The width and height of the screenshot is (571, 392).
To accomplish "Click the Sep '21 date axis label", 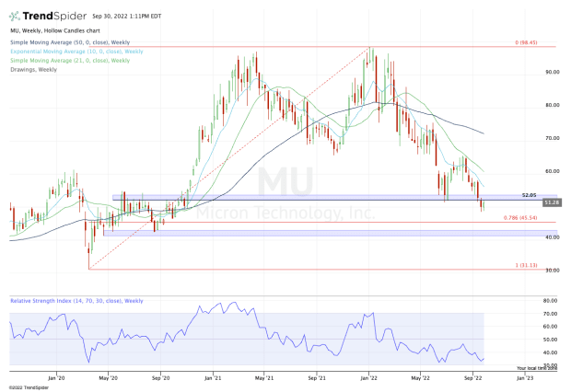I will coord(317,378).
